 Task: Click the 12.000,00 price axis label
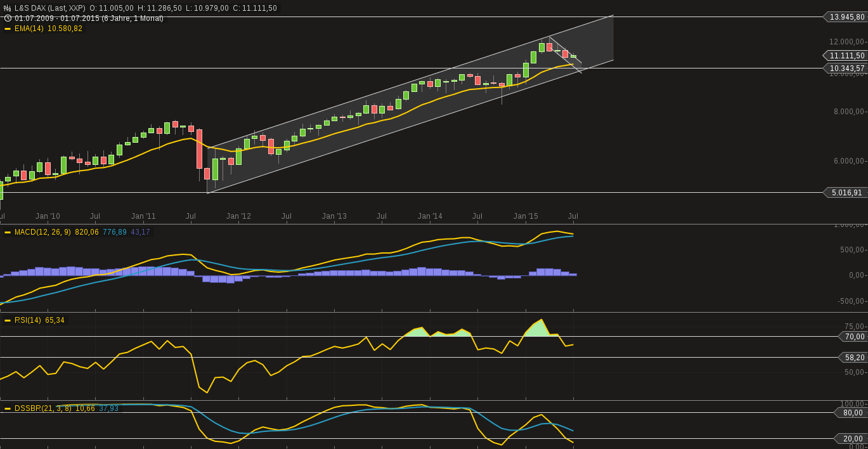pyautogui.click(x=846, y=42)
